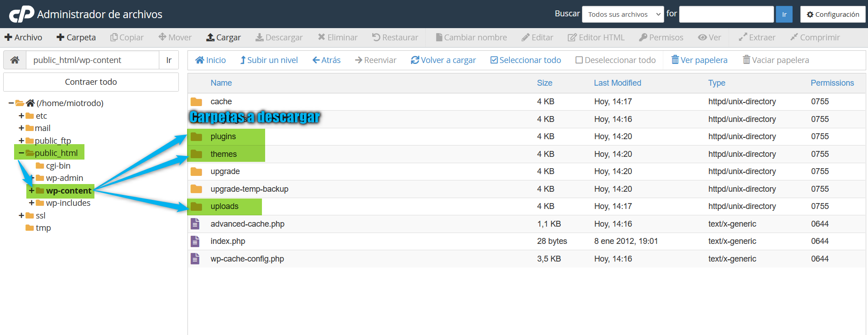Click Vaciar papelera
This screenshot has height=335, width=868.
tap(776, 60)
